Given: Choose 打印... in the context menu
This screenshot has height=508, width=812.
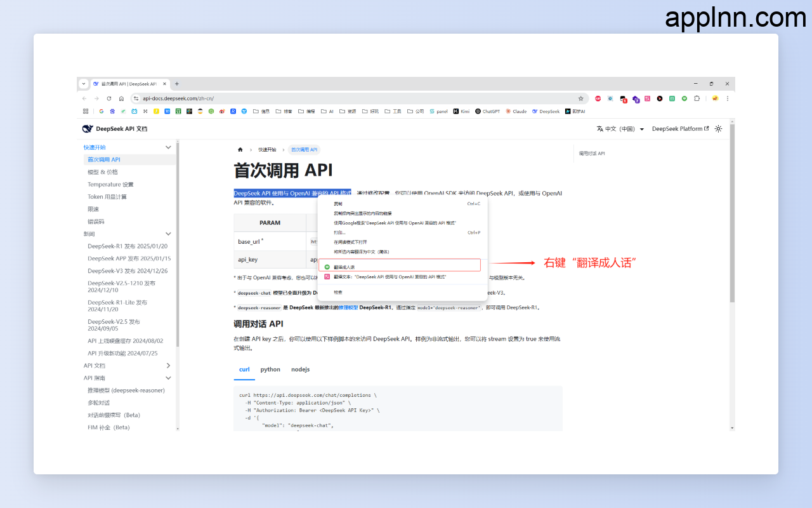Looking at the screenshot, I should pyautogui.click(x=402, y=232).
